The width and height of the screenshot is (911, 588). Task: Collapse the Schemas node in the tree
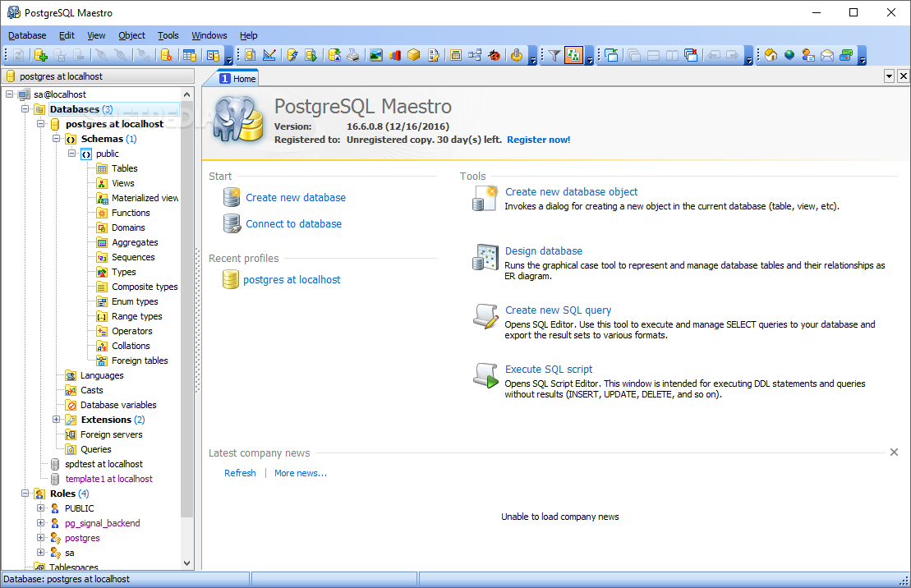point(57,138)
